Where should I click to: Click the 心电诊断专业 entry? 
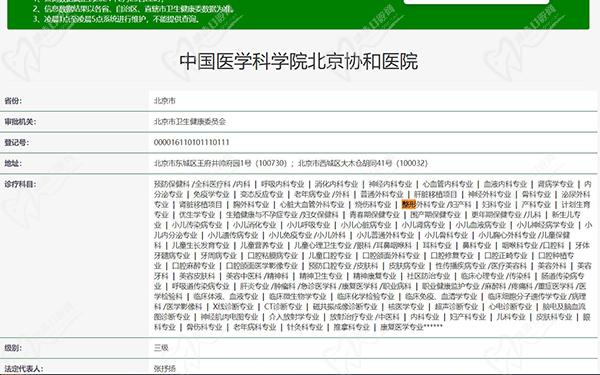(x=510, y=307)
